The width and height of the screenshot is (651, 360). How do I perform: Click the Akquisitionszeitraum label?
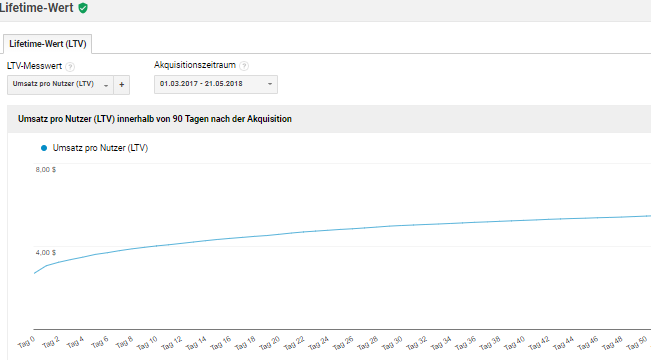pos(195,65)
